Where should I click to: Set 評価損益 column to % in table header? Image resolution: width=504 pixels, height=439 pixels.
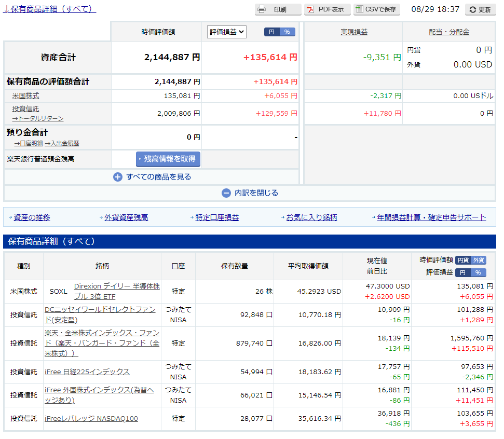coord(478,272)
